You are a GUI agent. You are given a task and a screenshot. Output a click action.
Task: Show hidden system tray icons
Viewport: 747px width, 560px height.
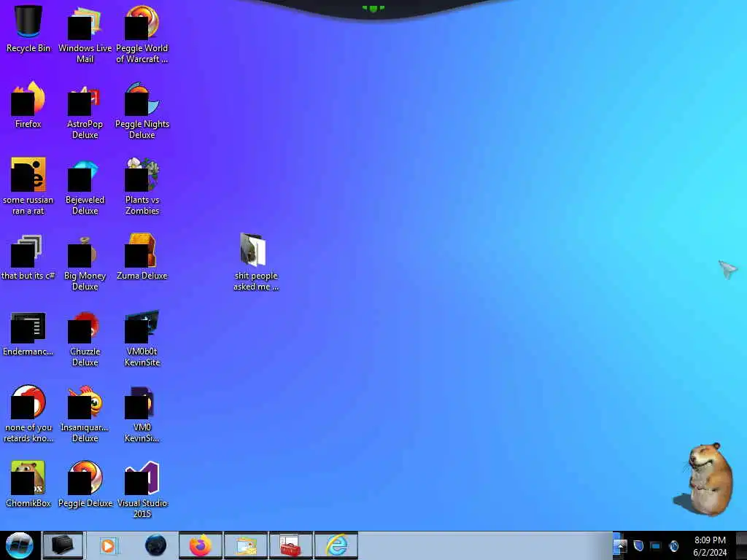coord(620,545)
